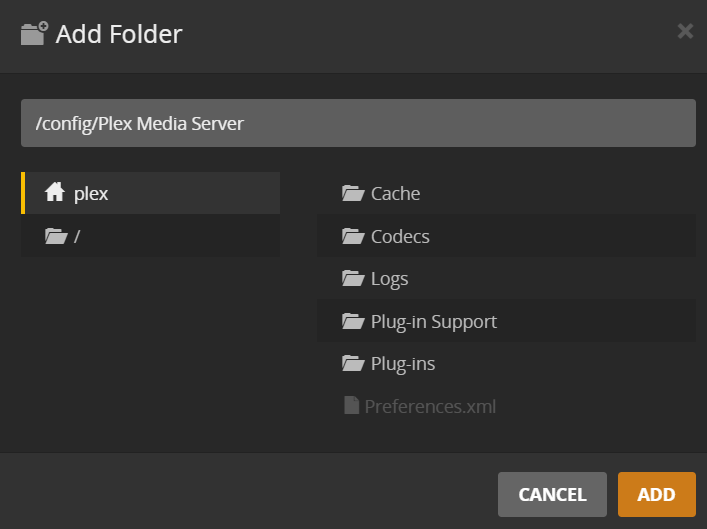
Task: Click the Preferences.xml file icon
Action: (x=351, y=405)
